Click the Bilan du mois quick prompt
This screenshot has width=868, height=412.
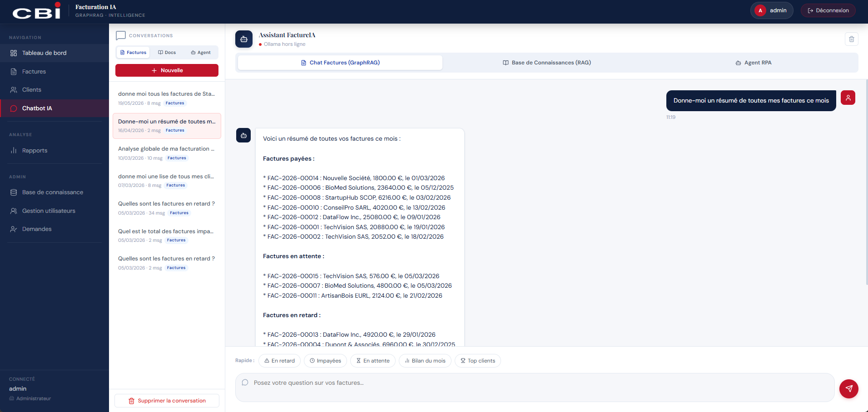click(425, 361)
